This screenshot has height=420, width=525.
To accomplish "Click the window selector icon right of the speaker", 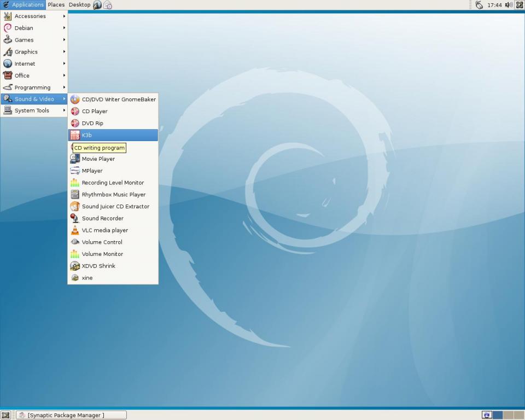I will click(x=520, y=5).
